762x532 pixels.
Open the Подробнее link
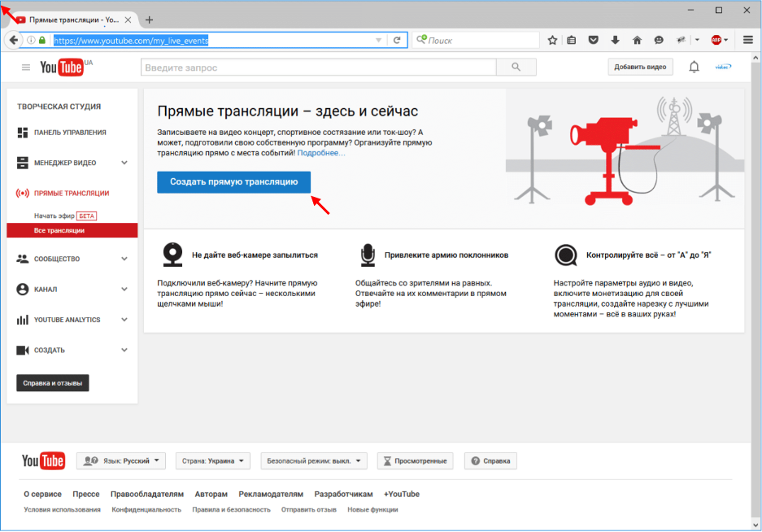pos(320,153)
